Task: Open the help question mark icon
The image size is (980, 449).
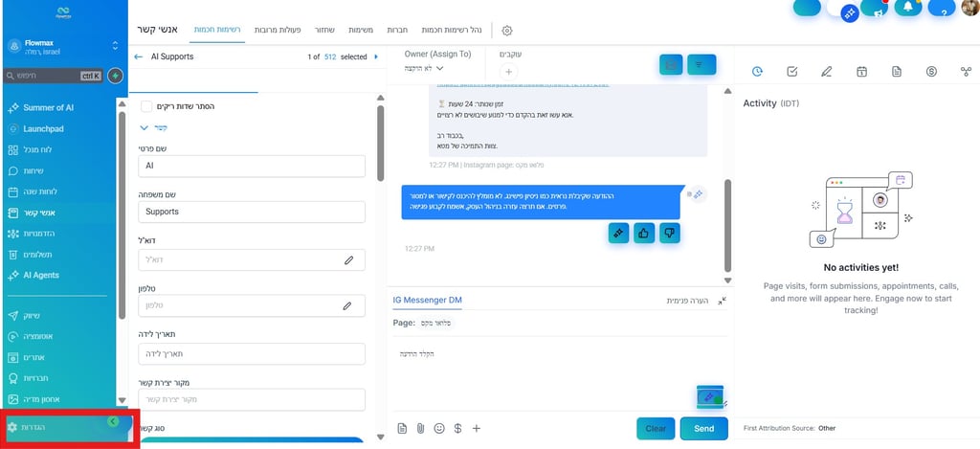Action: click(x=942, y=8)
